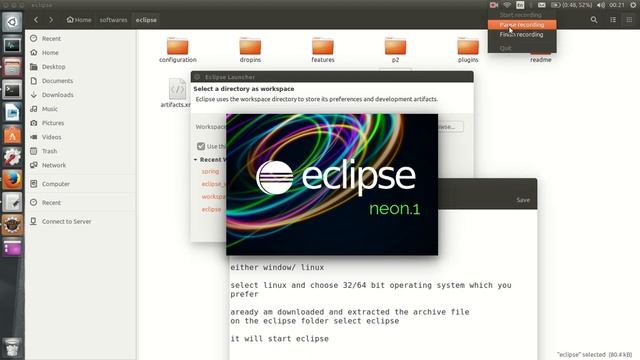Image resolution: width=640 pixels, height=360 pixels.
Task: Open System Settings wrench icon in dock
Action: 12,157
